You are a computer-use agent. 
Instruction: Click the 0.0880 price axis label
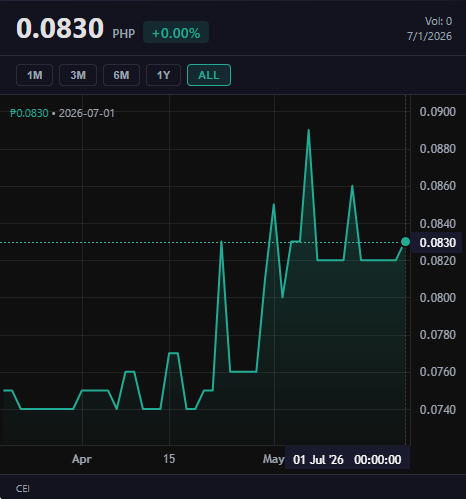pyautogui.click(x=438, y=149)
